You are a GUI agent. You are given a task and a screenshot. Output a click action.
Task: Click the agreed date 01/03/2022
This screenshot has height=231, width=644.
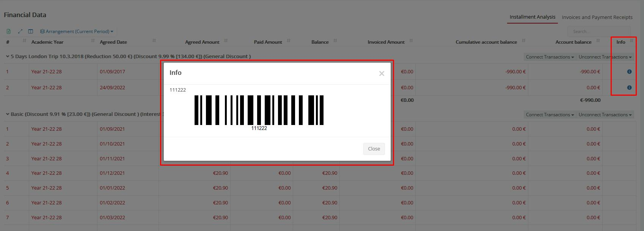point(112,217)
